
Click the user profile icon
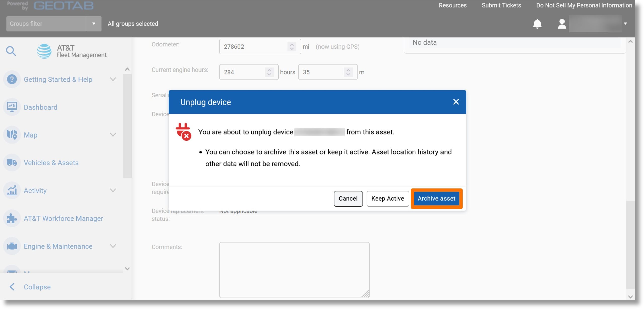pos(562,24)
